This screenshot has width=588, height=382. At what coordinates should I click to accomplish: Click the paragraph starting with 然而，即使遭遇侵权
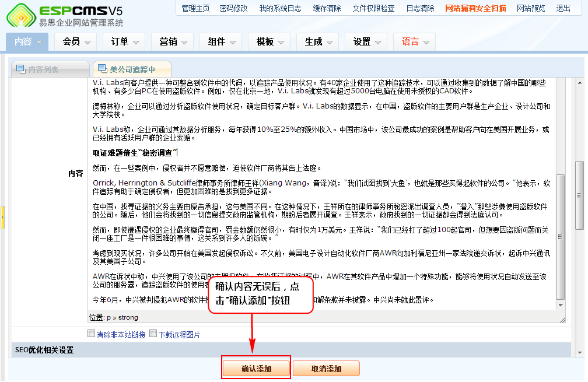pos(321,234)
